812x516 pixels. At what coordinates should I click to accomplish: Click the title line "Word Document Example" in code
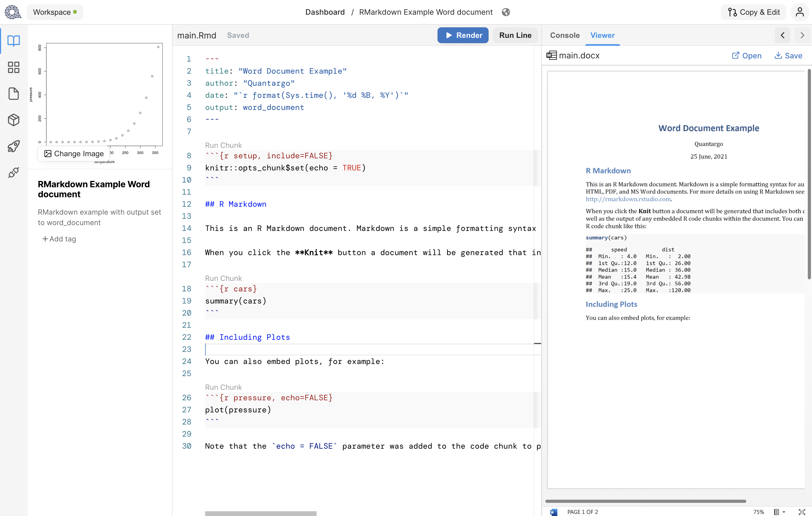(x=276, y=71)
